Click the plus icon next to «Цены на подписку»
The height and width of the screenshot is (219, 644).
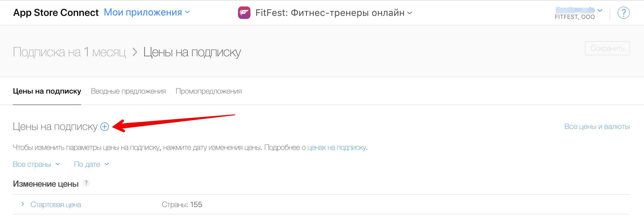point(105,127)
